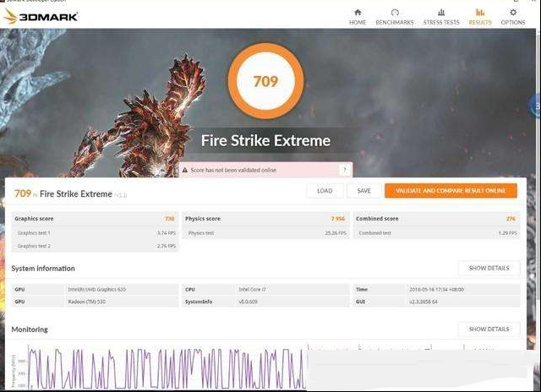Click the System information heading

coord(43,268)
